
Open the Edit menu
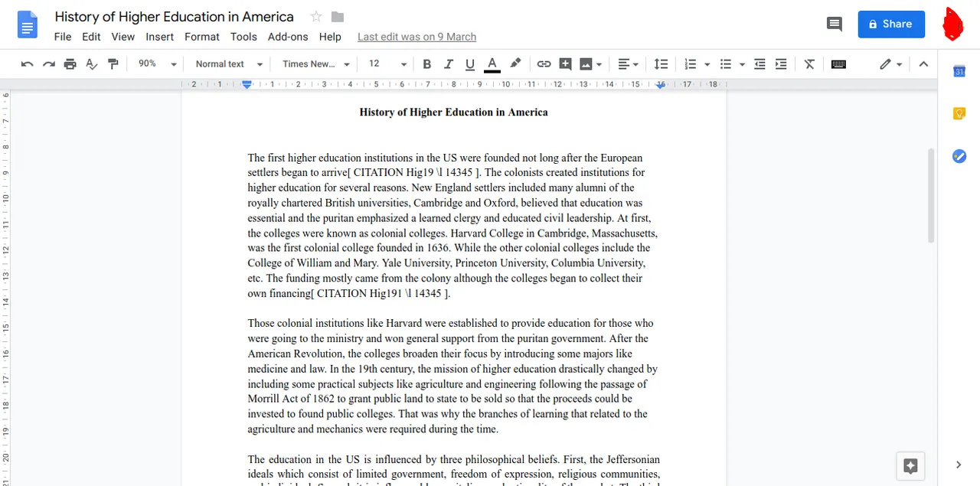pyautogui.click(x=91, y=37)
